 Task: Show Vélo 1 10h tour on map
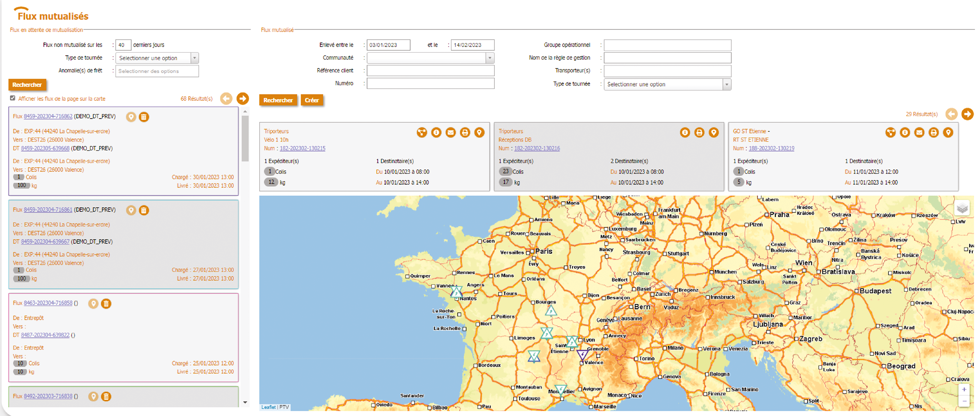479,132
